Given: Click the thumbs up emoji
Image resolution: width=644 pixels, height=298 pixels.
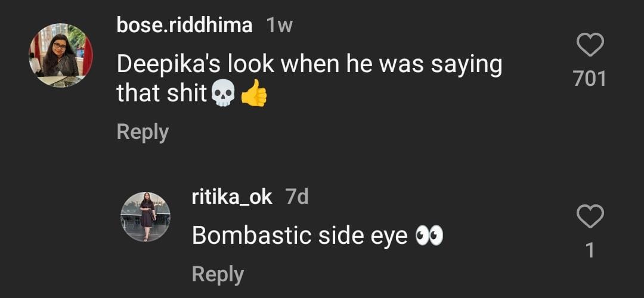Looking at the screenshot, I should pos(253,95).
